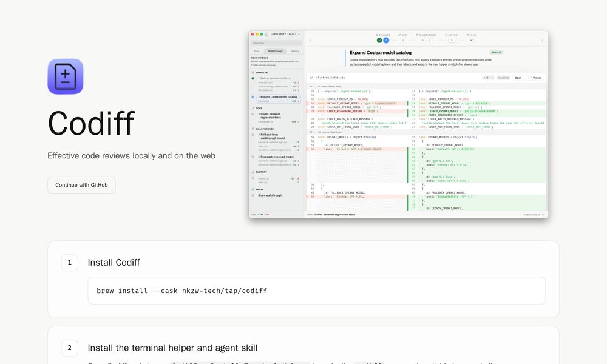The image size is (607, 364).
Task: Click the blue status dot beside 'Expand Codex model catalog'
Action: click(253, 97)
